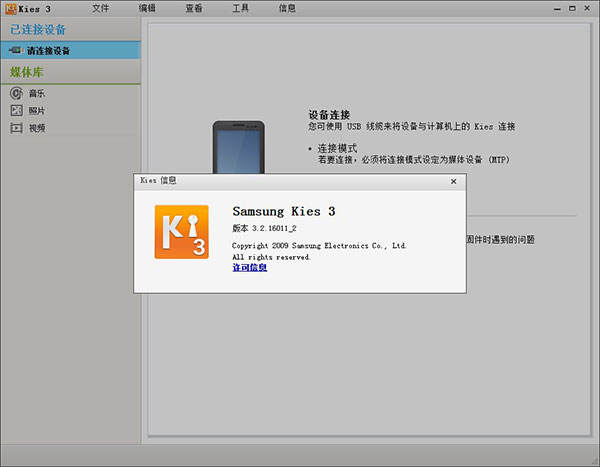Click the USB 线缆 connection description text
Viewport: 600px width, 467px height.
[x=412, y=127]
